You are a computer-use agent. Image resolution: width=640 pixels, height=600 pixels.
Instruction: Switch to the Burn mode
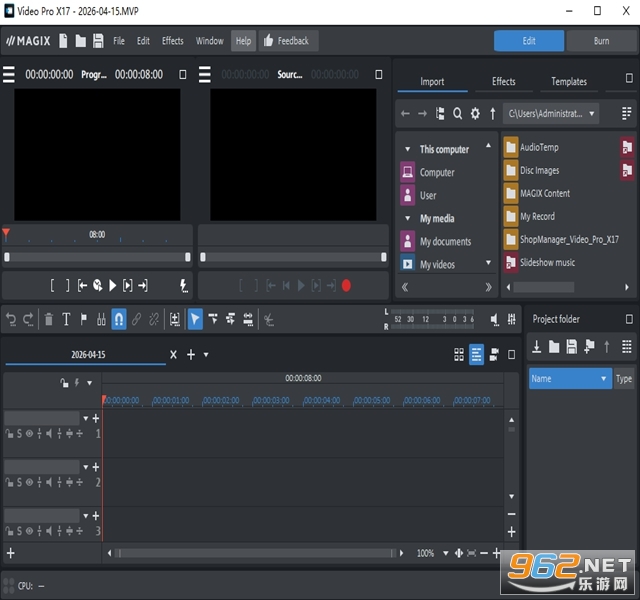(x=601, y=41)
